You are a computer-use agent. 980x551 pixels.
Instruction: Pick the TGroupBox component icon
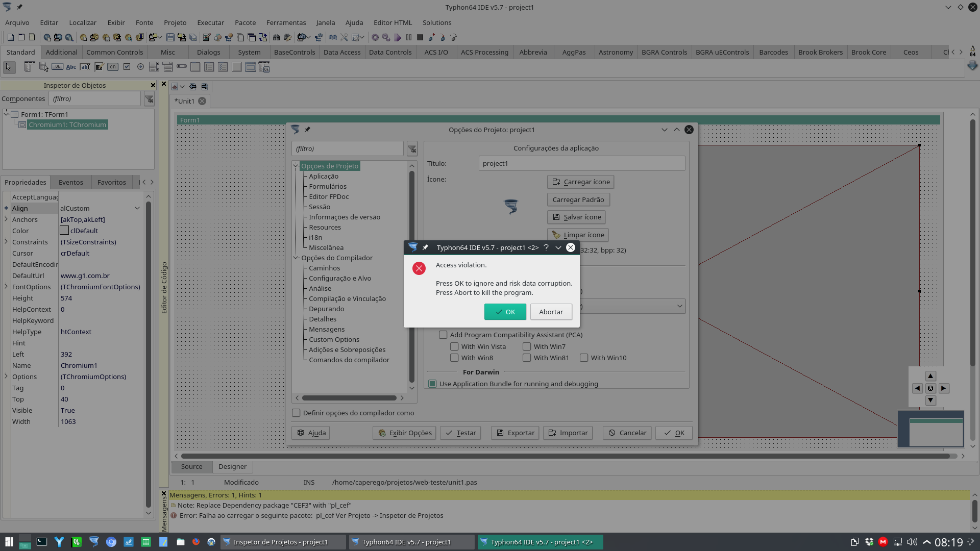(195, 67)
